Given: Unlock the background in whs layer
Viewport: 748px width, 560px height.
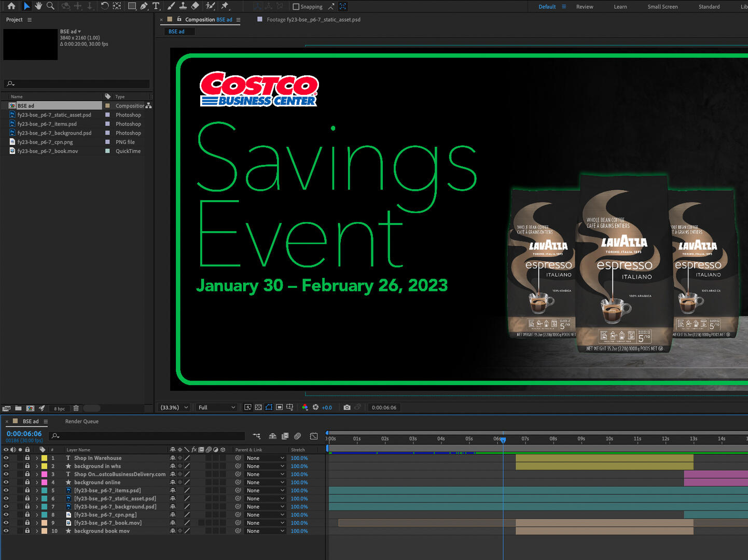Looking at the screenshot, I should (27, 466).
